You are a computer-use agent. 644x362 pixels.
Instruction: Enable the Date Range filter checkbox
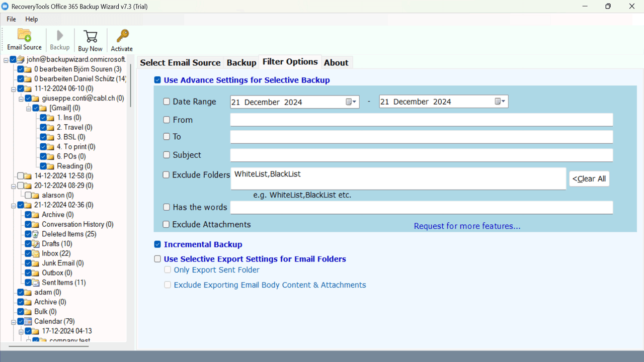pyautogui.click(x=167, y=102)
